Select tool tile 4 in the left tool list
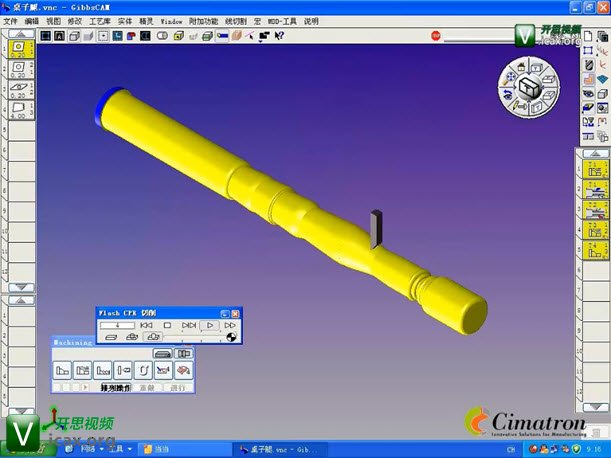 (x=21, y=110)
